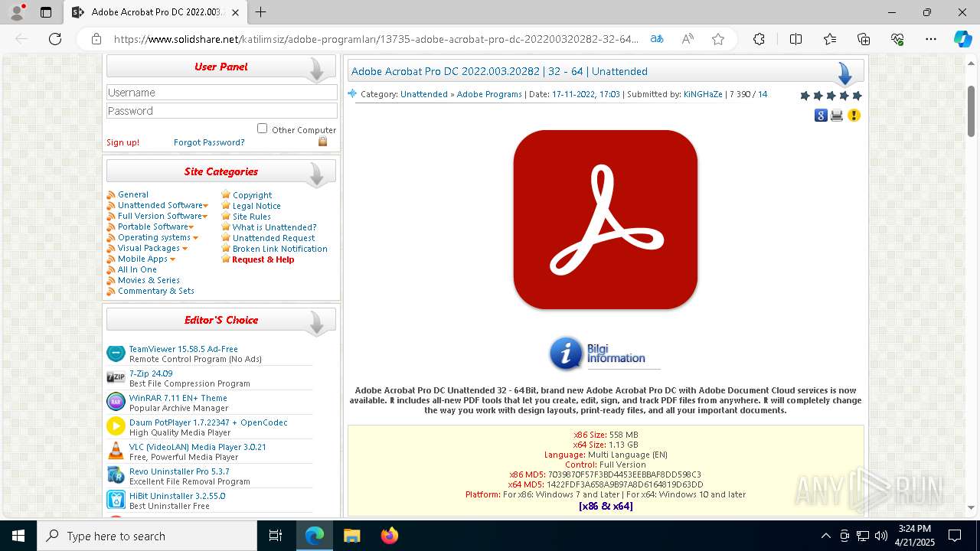
Task: Collapse the Site Categories panel arrow
Action: click(315, 175)
